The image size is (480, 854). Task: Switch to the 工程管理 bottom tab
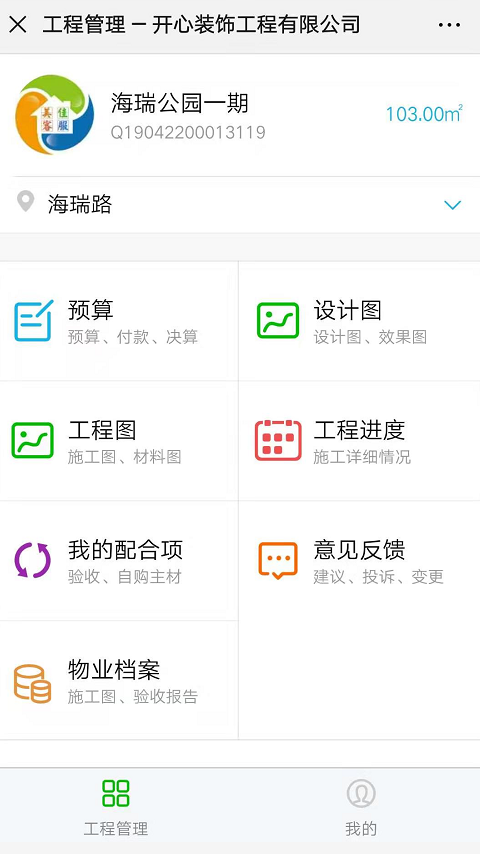116,808
